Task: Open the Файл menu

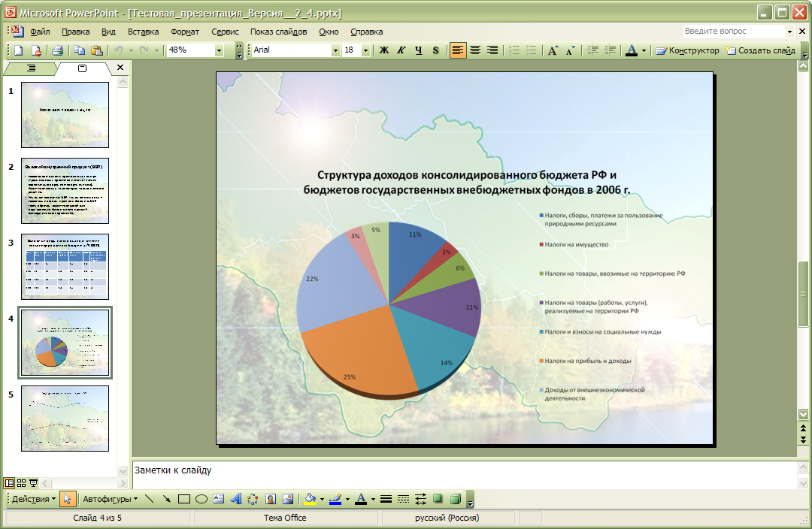Action: (x=40, y=32)
